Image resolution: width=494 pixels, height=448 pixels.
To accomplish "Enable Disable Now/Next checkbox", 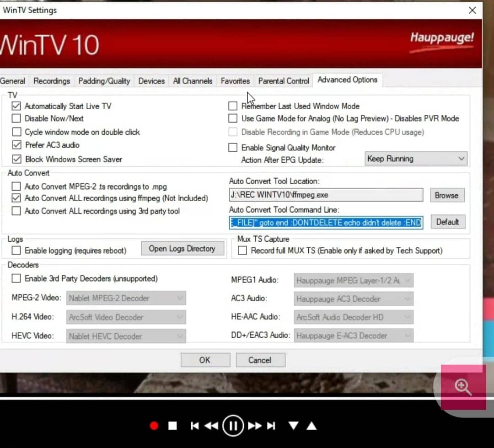I will click(x=16, y=118).
